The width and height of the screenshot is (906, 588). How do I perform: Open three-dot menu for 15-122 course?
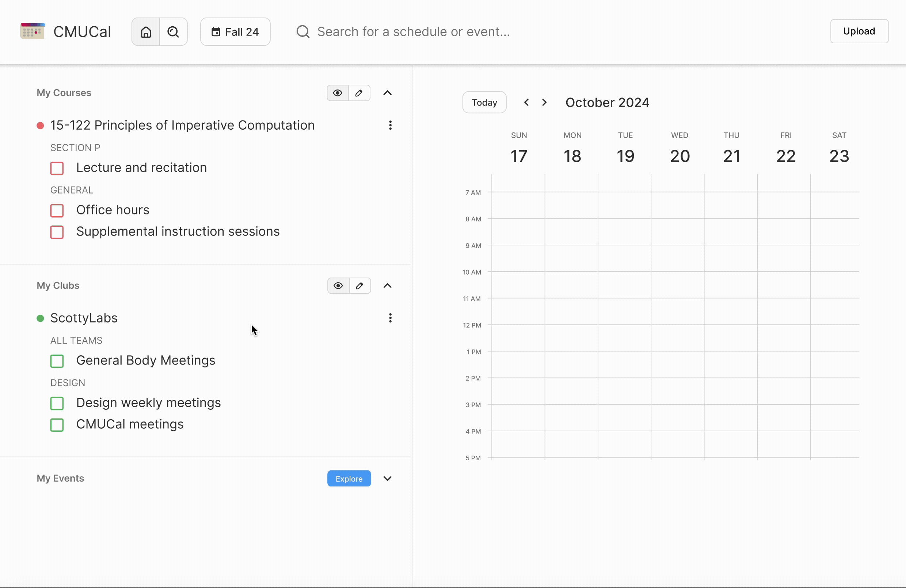pyautogui.click(x=390, y=125)
